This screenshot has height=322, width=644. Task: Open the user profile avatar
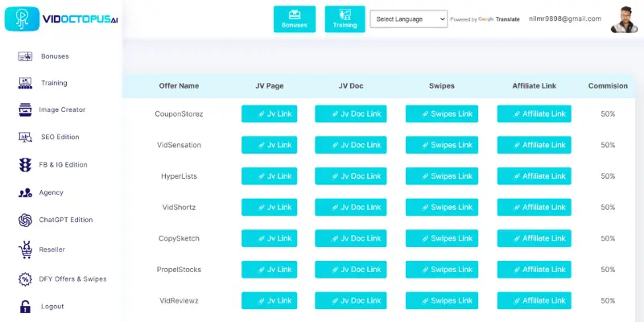pyautogui.click(x=625, y=19)
